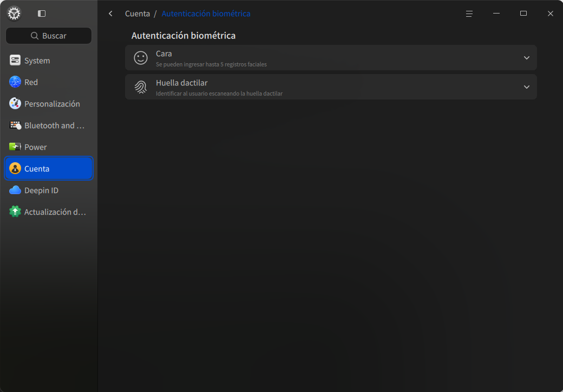This screenshot has width=563, height=392.
Task: Select the 'Actualización d...' sidebar label
Action: coord(55,212)
